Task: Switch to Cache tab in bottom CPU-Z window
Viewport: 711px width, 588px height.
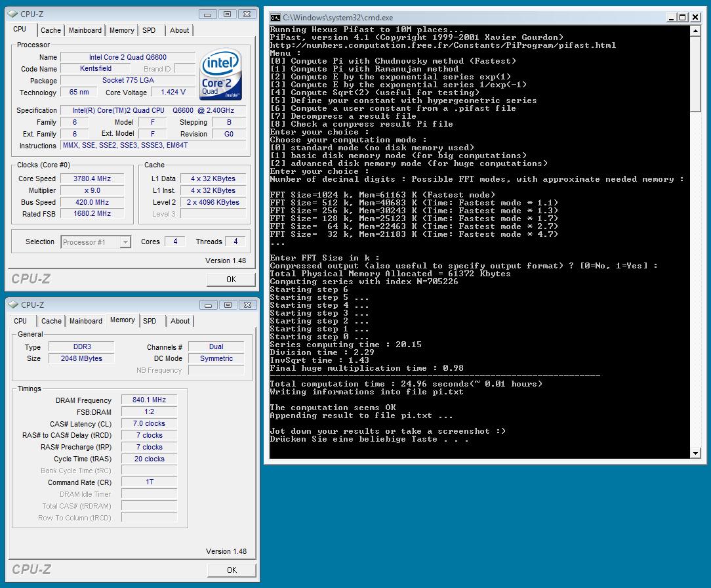Action: 51,321
